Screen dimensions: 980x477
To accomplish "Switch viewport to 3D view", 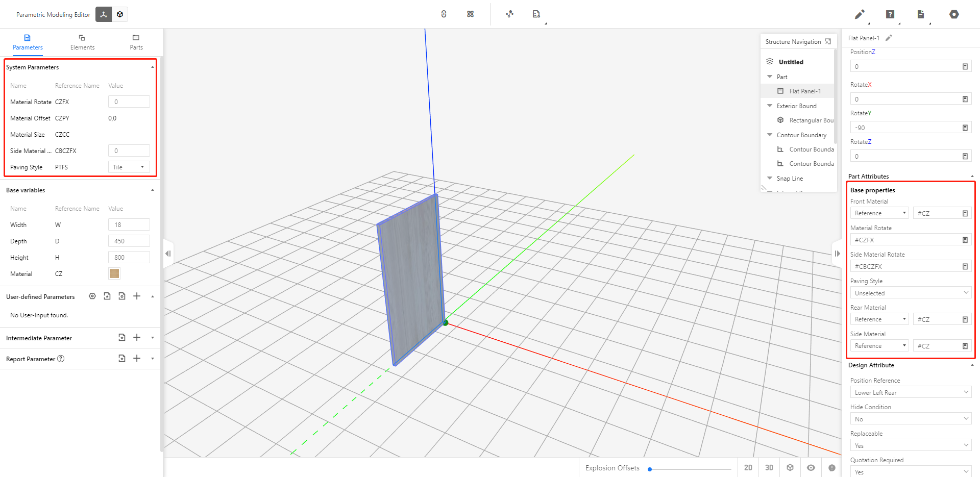I will pyautogui.click(x=769, y=467).
